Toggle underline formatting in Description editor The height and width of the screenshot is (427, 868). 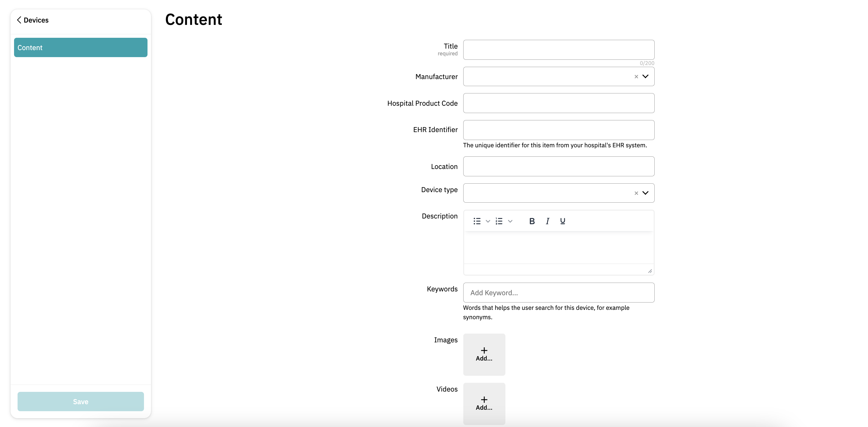click(562, 221)
